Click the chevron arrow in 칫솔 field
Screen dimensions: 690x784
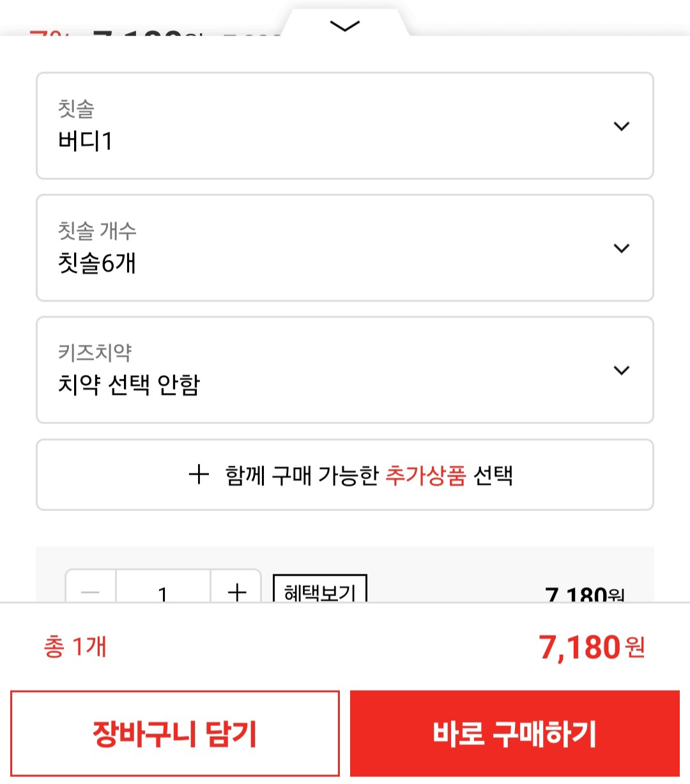(x=621, y=126)
